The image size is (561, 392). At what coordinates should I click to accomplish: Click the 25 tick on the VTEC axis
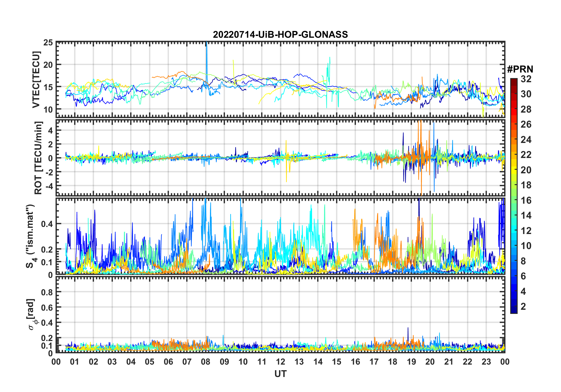48,43
